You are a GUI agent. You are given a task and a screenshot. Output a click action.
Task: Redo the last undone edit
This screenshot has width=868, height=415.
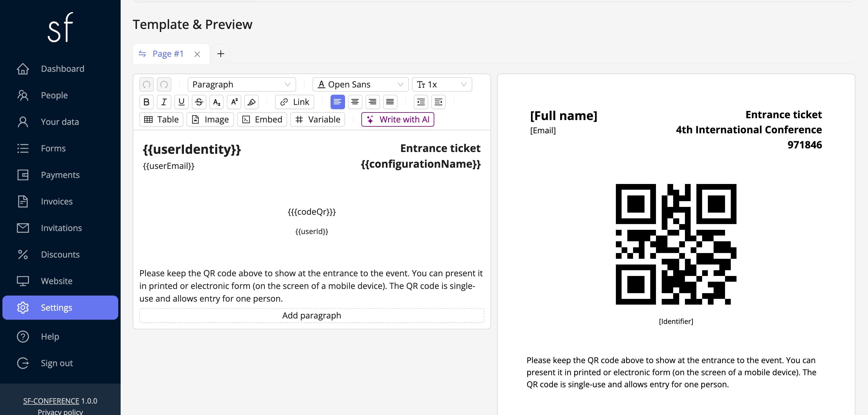click(x=164, y=84)
